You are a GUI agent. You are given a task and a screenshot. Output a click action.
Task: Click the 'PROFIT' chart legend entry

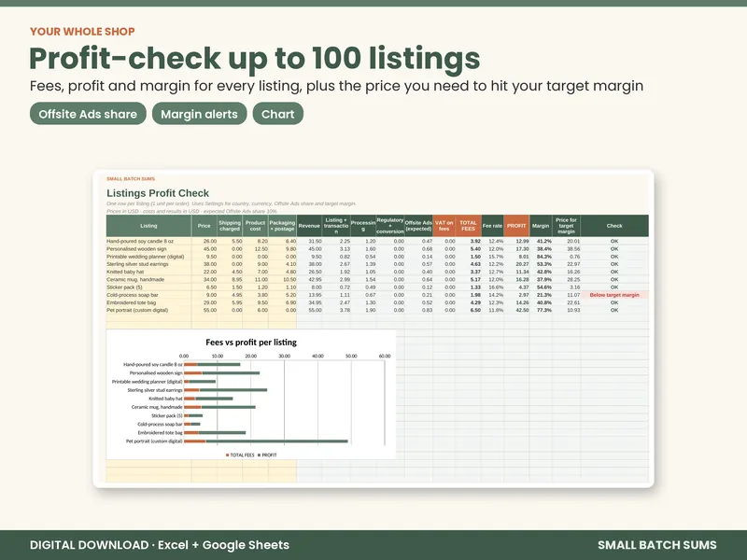267,455
